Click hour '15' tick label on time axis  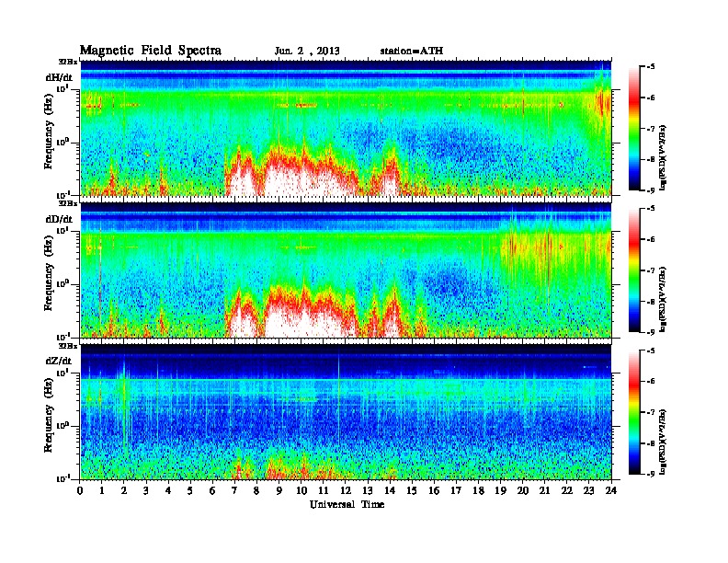pyautogui.click(x=412, y=490)
